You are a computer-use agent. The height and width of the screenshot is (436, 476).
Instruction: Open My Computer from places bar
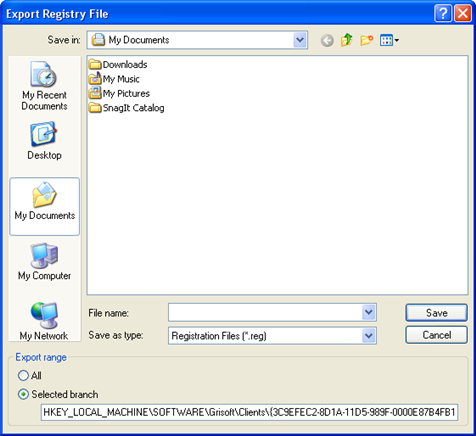point(44,262)
